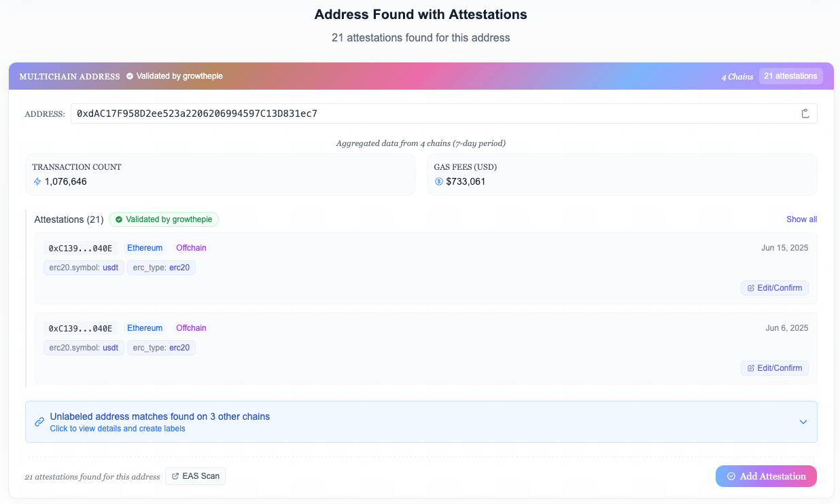Click the checkmark icon beside header 'Validated by growthepie'
The height and width of the screenshot is (504, 840).
[x=130, y=76]
